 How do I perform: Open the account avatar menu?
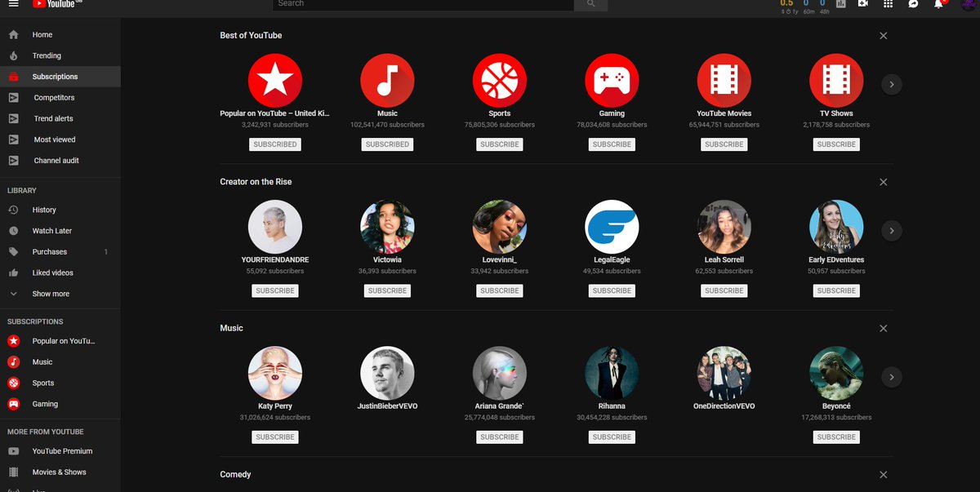pos(969,4)
